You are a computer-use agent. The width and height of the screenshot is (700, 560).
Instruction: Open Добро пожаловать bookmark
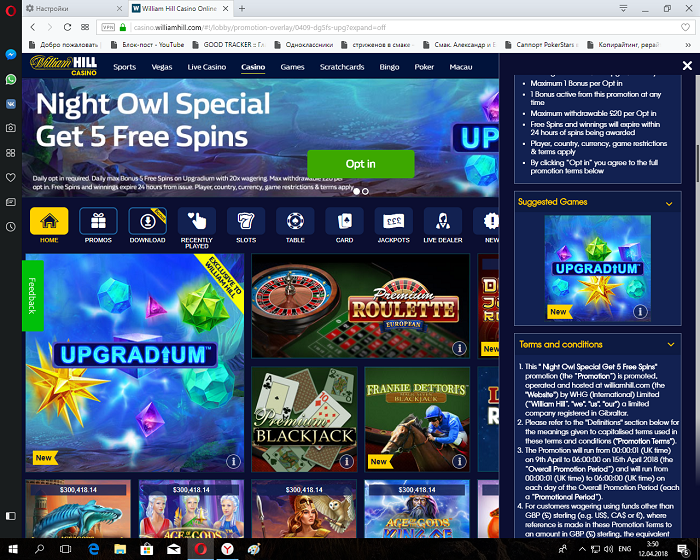[x=63, y=45]
